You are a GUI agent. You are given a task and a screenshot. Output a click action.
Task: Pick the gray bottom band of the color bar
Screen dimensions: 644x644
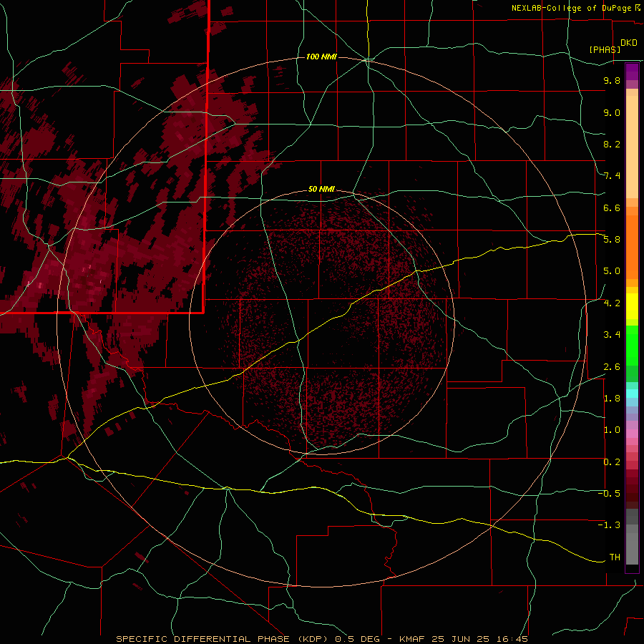tap(632, 545)
